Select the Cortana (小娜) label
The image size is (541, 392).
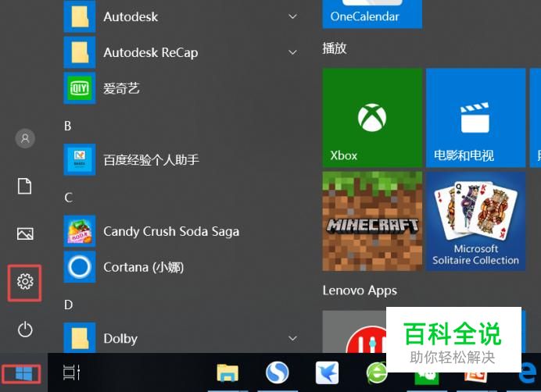(144, 267)
